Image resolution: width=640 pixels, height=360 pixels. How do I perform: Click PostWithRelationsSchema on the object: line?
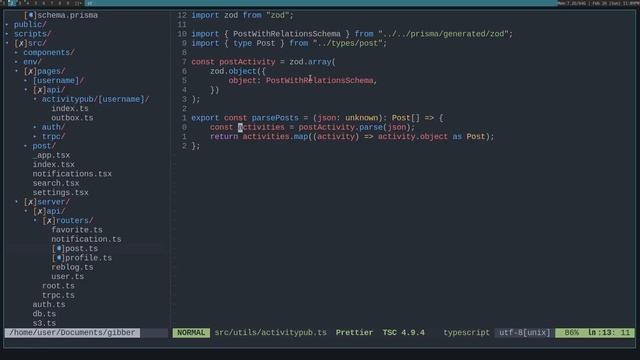(320, 80)
